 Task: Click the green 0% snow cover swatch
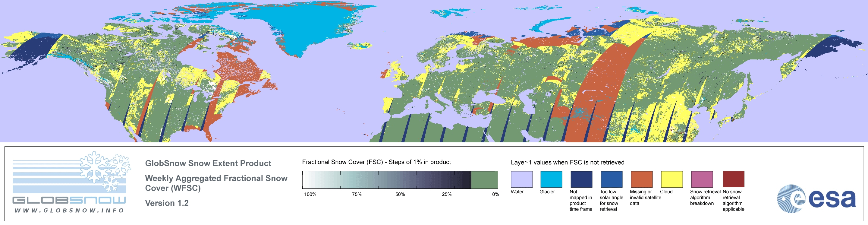point(484,180)
